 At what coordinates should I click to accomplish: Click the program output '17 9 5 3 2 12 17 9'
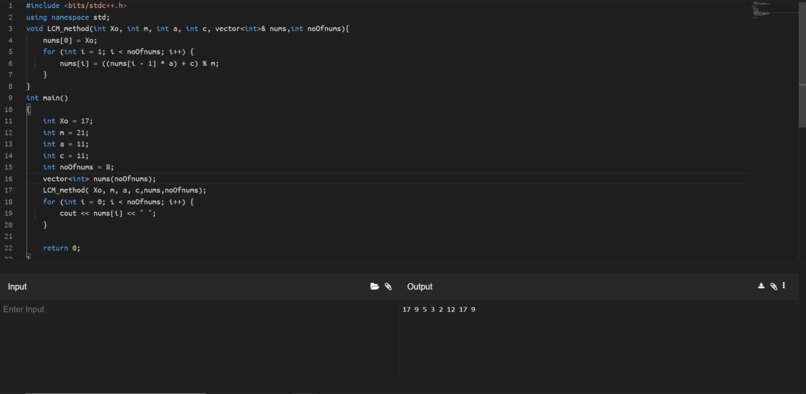pos(439,310)
